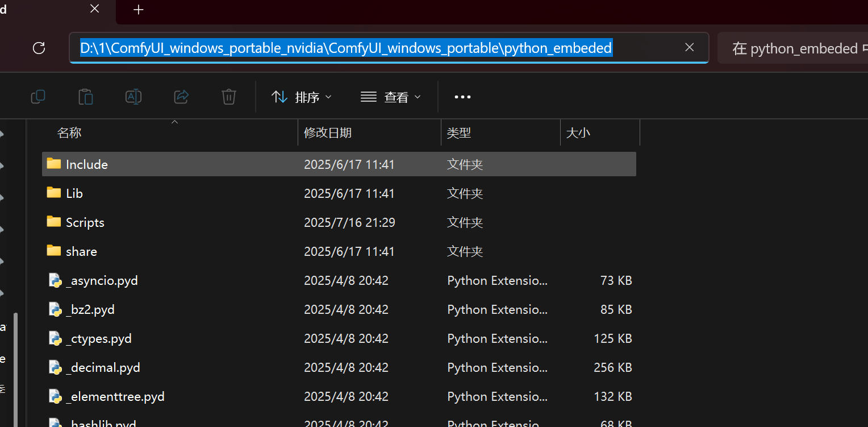Viewport: 868px width, 427px height.
Task: Click the share icon in toolbar
Action: [x=181, y=97]
